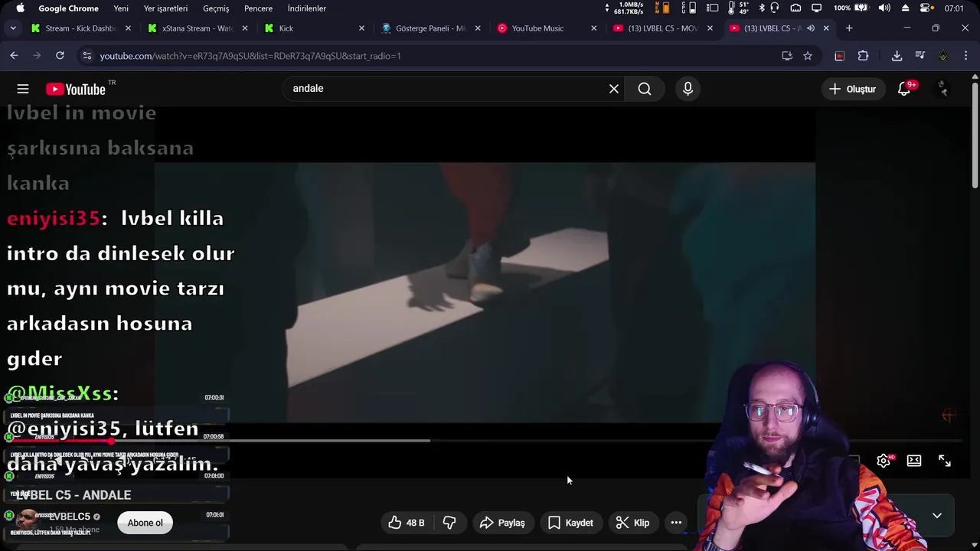Open the tab search dropdown arrow
The width and height of the screenshot is (980, 551).
coord(13,28)
